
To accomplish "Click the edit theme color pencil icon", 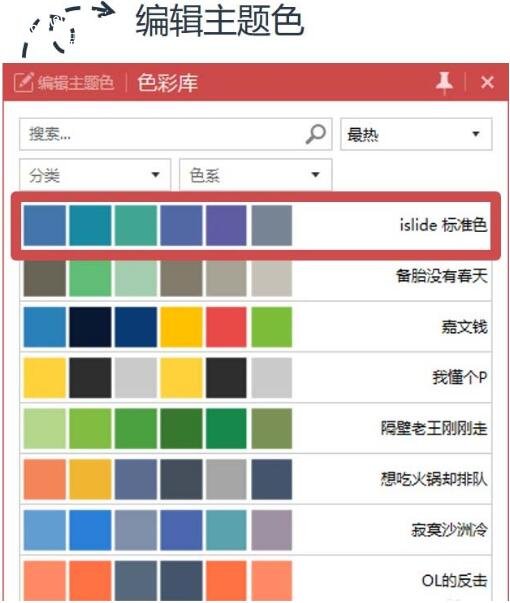I will (x=23, y=82).
